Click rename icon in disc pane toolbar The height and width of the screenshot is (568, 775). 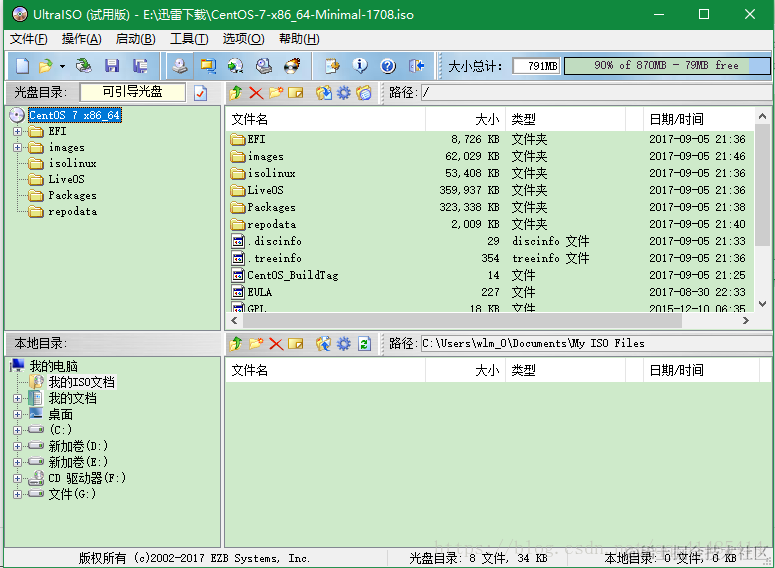click(x=296, y=92)
